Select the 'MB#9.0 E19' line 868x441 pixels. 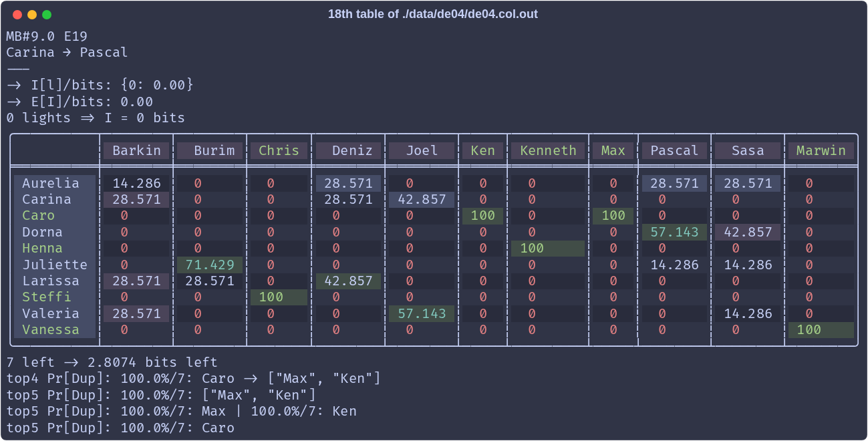coord(47,36)
